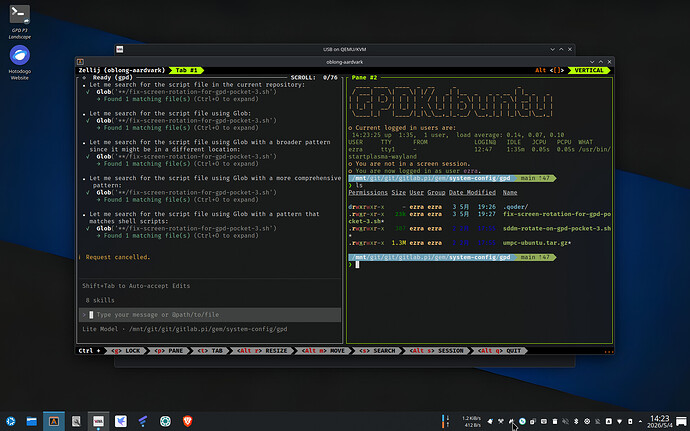690x431 pixels.
Task: Open the keyboard layout tray icon
Action: (x=544, y=421)
